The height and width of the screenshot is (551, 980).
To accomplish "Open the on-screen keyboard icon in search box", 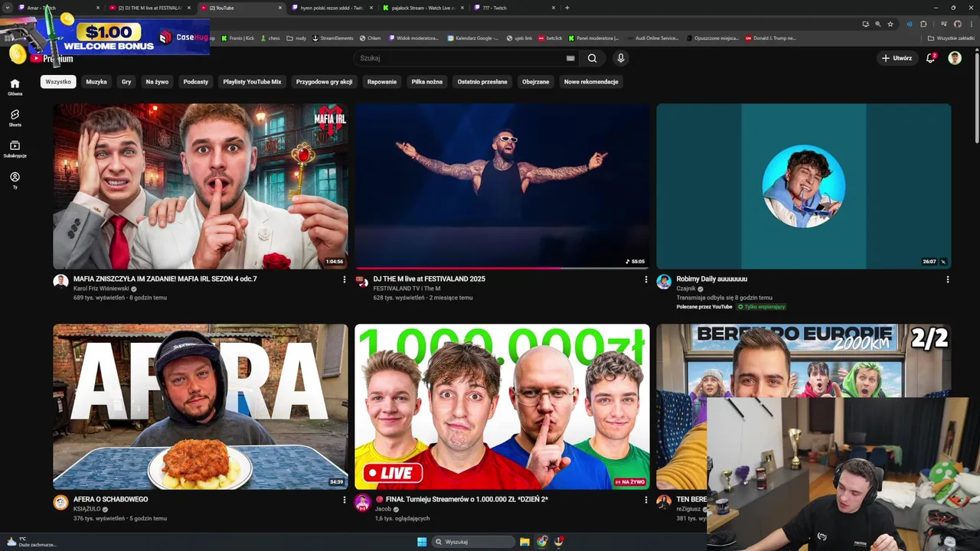I will pos(570,58).
